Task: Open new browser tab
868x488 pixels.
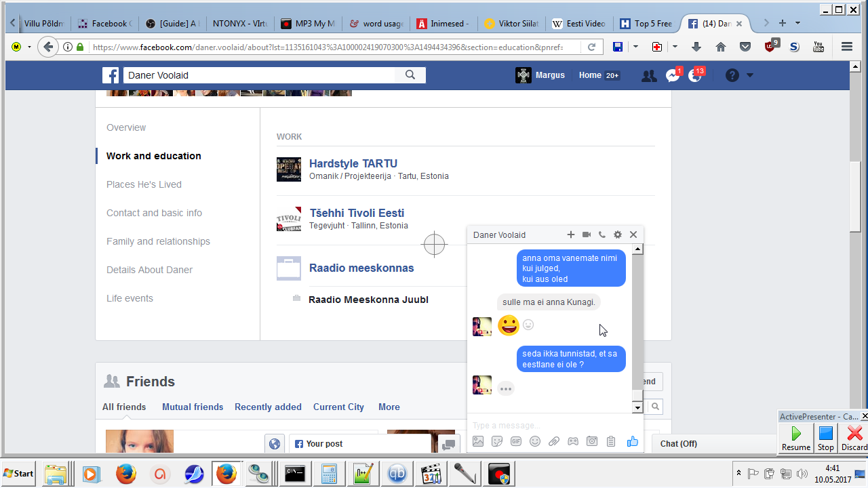Action: (782, 23)
